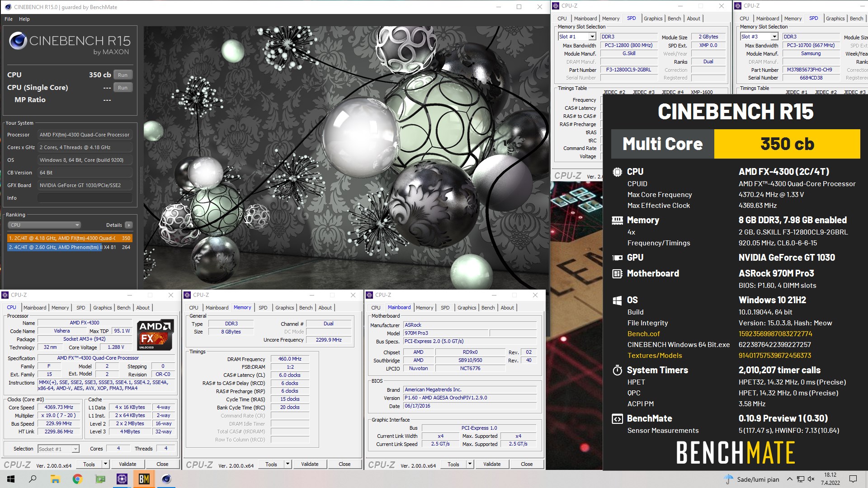Click mainboard Model 970M Pro3 field
868x488 pixels.
(x=446, y=333)
